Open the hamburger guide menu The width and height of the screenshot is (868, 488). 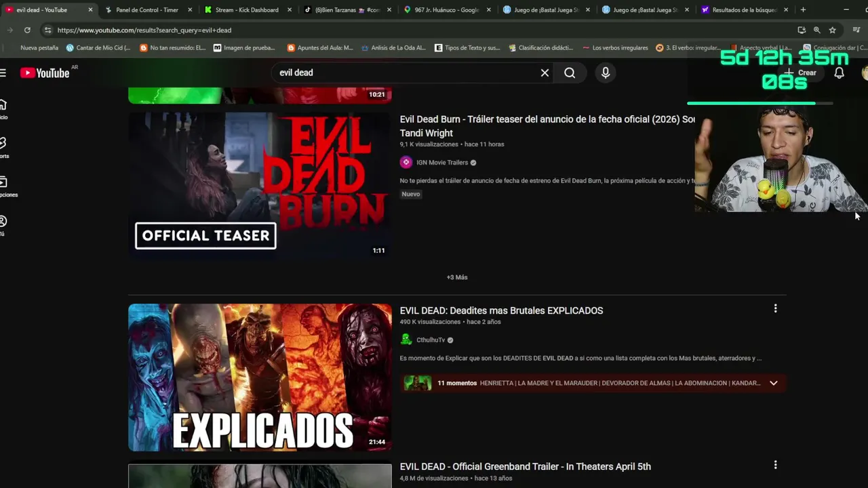click(3, 73)
